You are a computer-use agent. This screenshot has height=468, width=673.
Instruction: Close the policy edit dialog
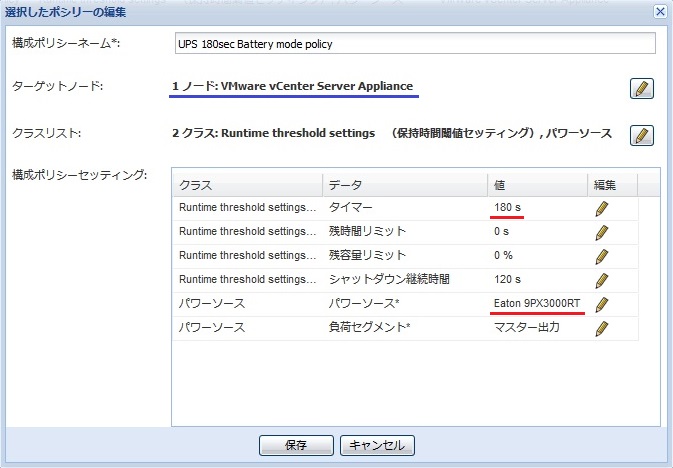(x=659, y=11)
